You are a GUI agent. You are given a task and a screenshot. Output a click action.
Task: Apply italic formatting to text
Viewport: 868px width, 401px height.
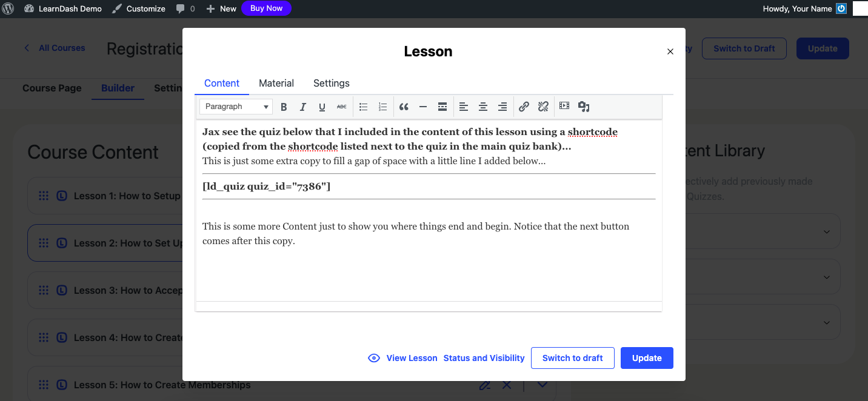coord(303,107)
